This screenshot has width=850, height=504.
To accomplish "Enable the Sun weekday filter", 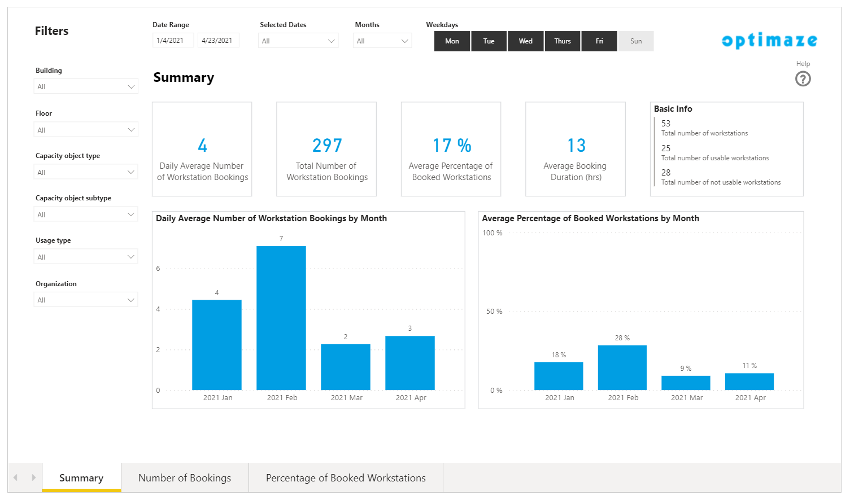I will [636, 41].
